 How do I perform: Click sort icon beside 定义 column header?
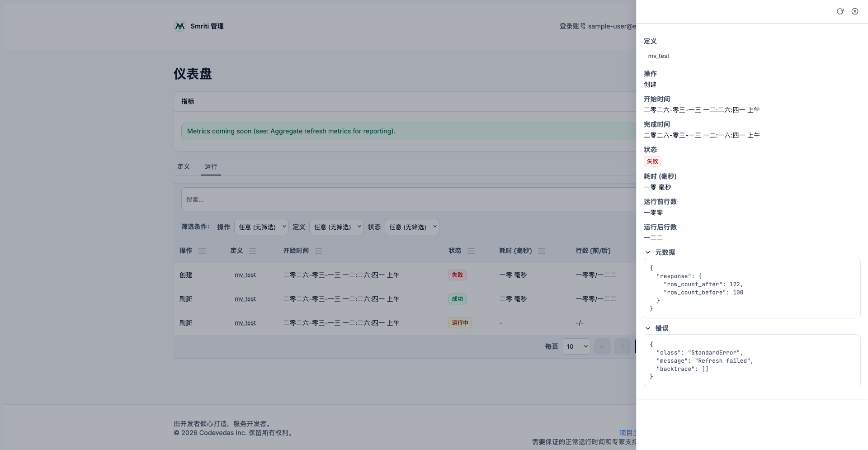253,251
